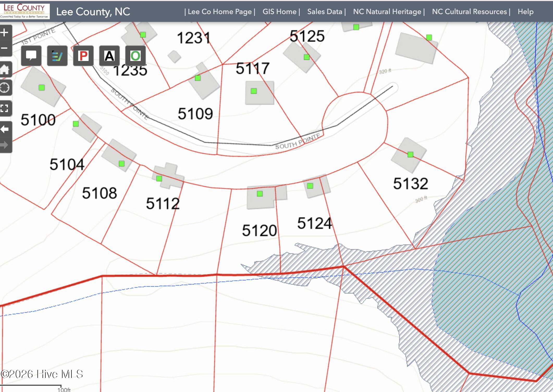Click the Lee County logo image
The height and width of the screenshot is (392, 553).
coord(25,11)
